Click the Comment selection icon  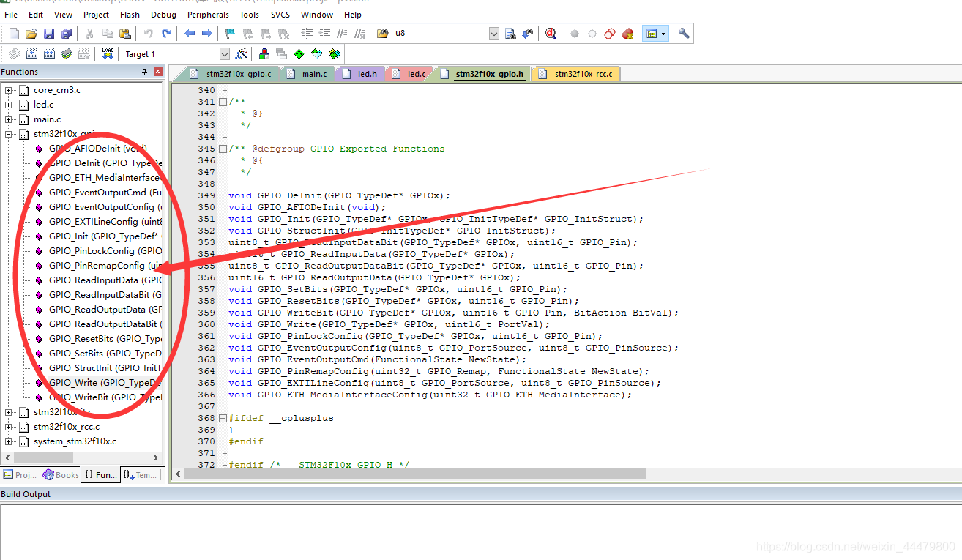[342, 34]
